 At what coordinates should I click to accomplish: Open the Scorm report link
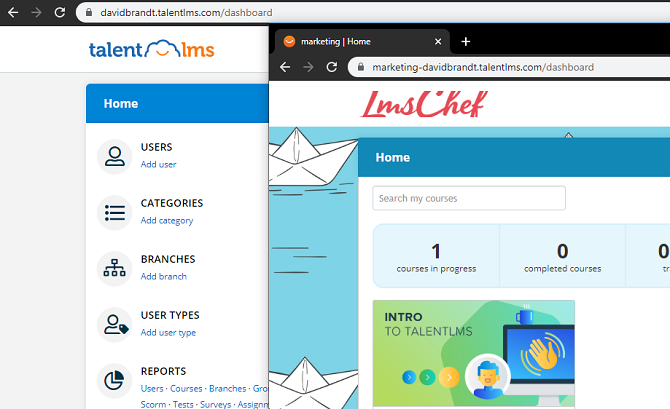153,404
